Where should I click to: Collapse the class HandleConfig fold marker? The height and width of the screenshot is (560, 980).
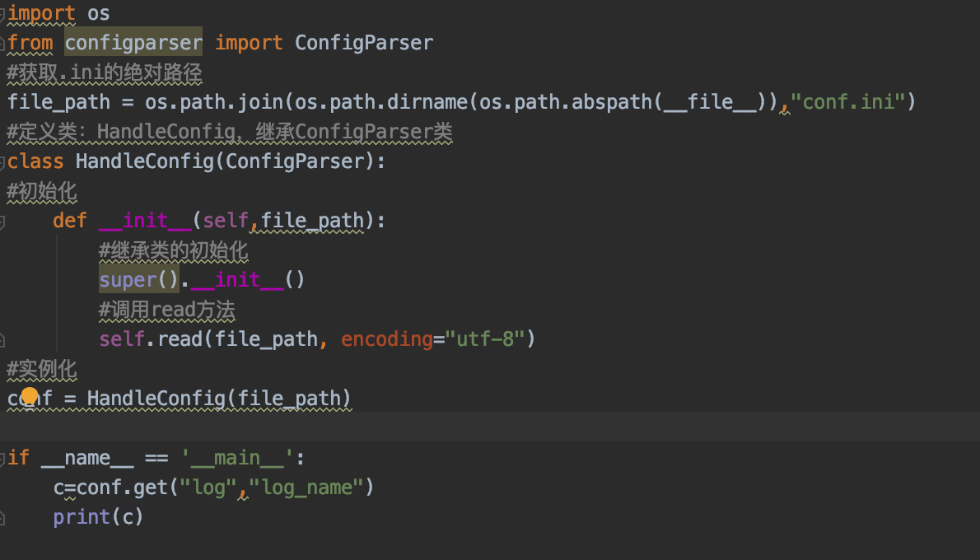[x=2, y=162]
